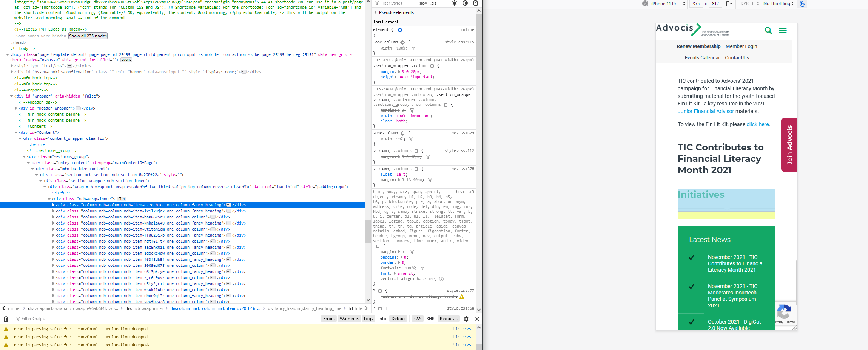This screenshot has width=868, height=350.
Task: Select h1.title breadcrumb
Action: pos(355,308)
